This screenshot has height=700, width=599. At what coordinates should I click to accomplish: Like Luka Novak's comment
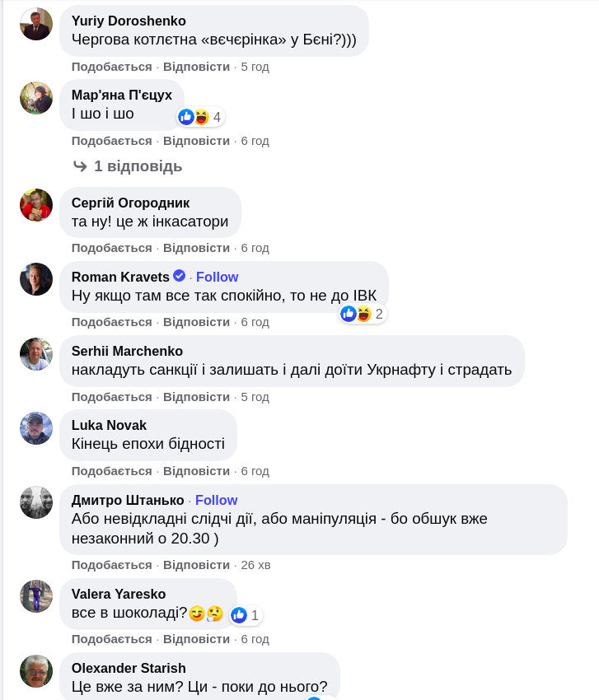coord(111,471)
